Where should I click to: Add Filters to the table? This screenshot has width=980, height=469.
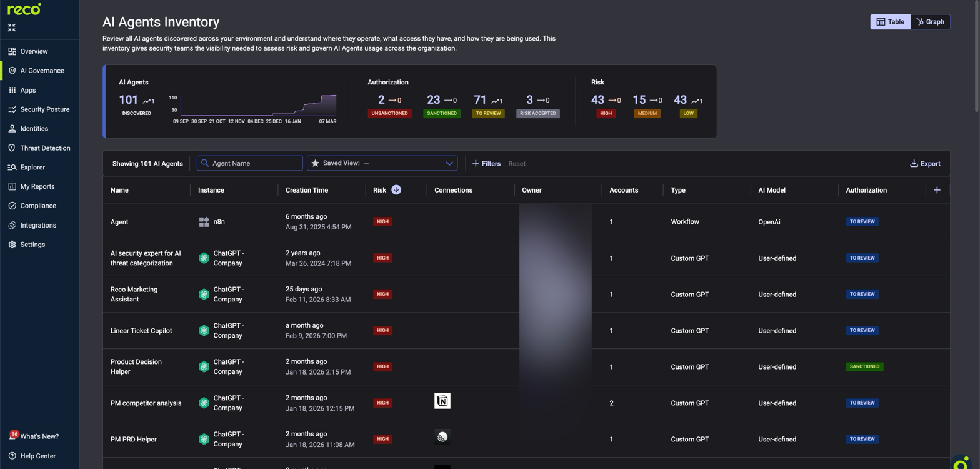[x=486, y=164]
